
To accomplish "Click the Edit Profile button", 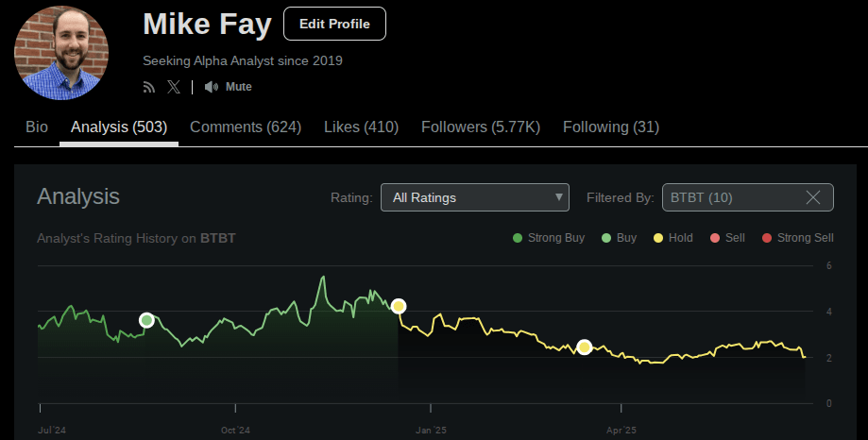I will coord(334,25).
